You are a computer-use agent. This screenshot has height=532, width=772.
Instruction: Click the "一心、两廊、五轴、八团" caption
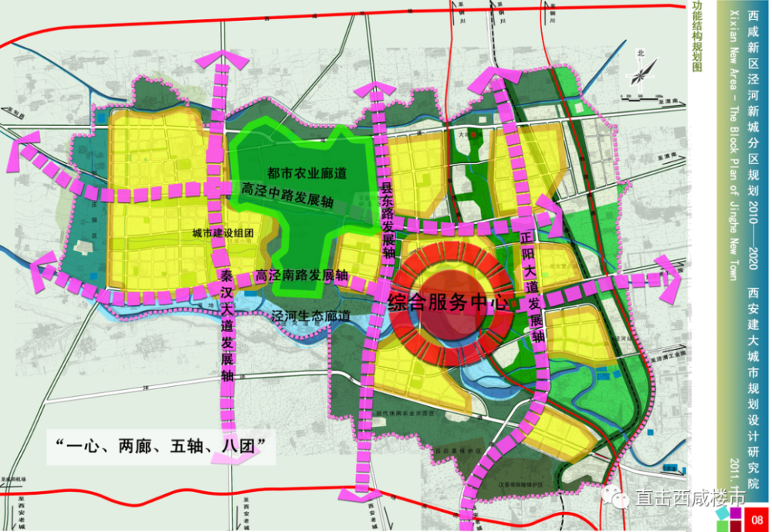pos(161,446)
